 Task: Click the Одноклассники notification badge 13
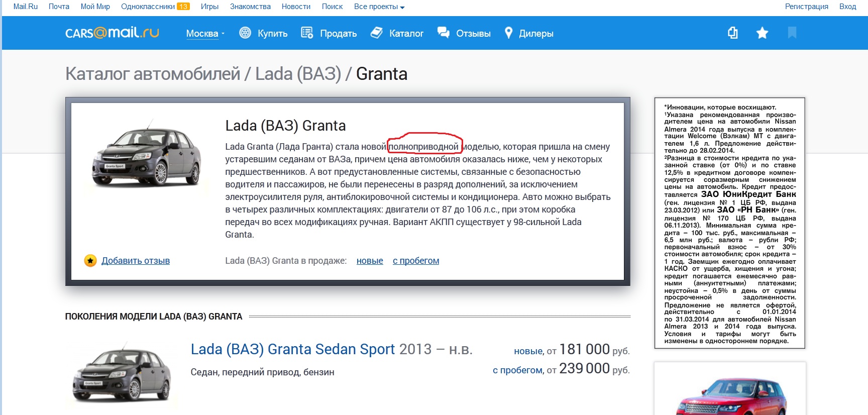(183, 7)
